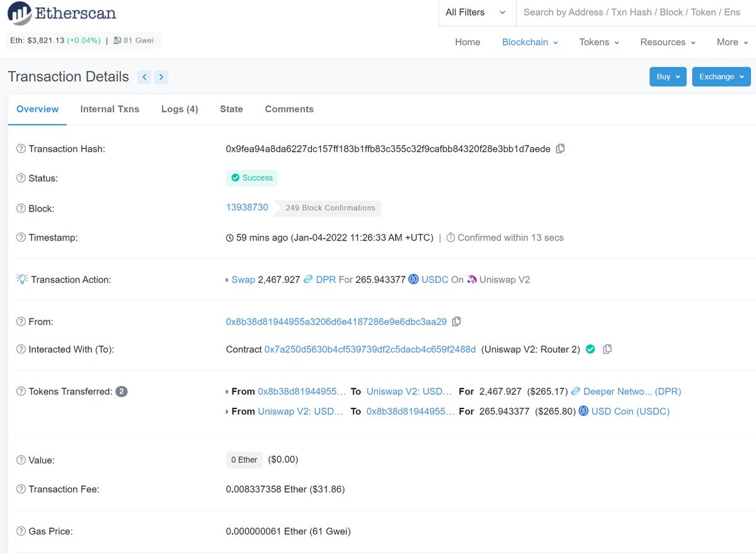This screenshot has width=756, height=554.
Task: Click the search by address input field
Action: pos(636,13)
